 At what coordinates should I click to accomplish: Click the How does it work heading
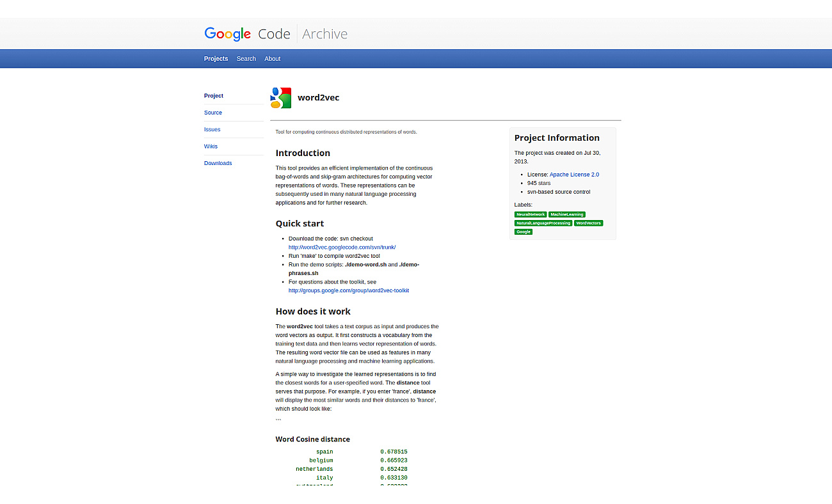313,311
